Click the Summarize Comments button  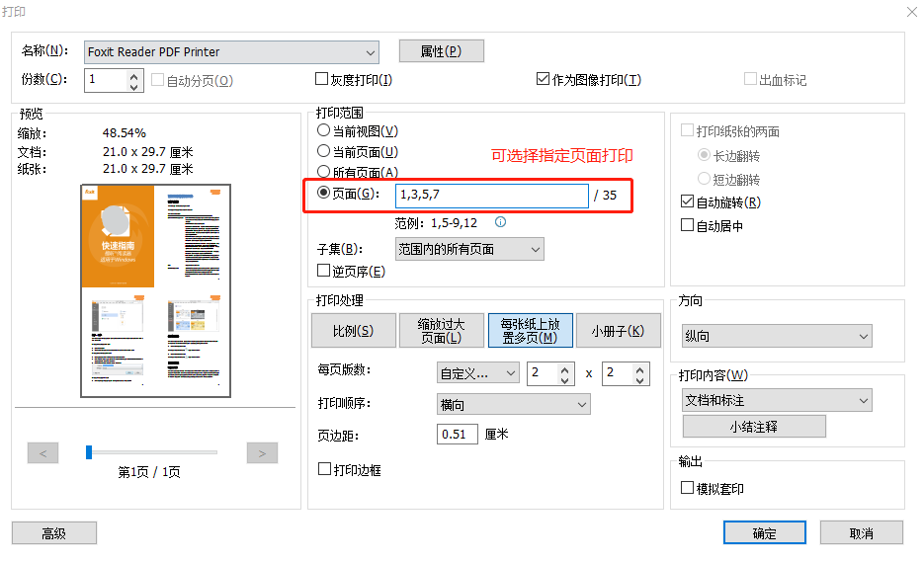click(x=754, y=427)
